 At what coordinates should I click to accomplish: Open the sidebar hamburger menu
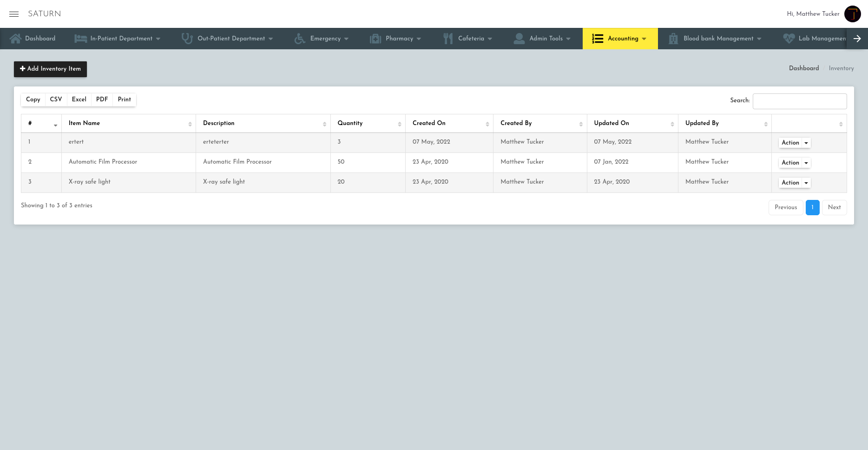point(14,14)
